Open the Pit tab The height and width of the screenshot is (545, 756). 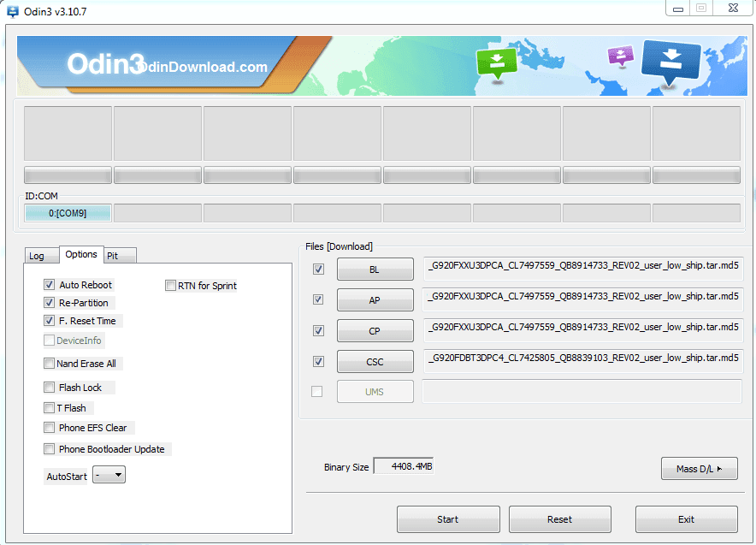(x=120, y=256)
